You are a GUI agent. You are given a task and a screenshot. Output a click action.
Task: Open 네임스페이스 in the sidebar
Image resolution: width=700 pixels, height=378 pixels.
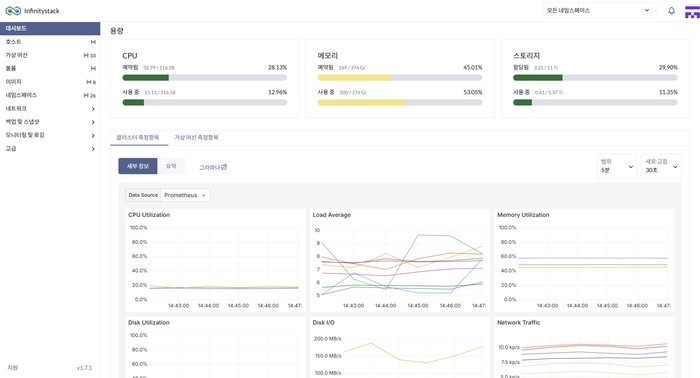tap(50, 95)
